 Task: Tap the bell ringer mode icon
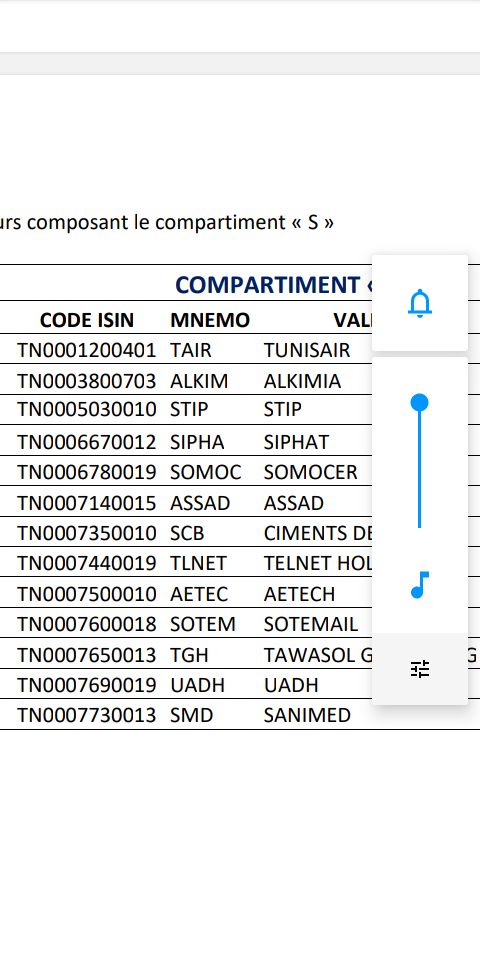420,303
